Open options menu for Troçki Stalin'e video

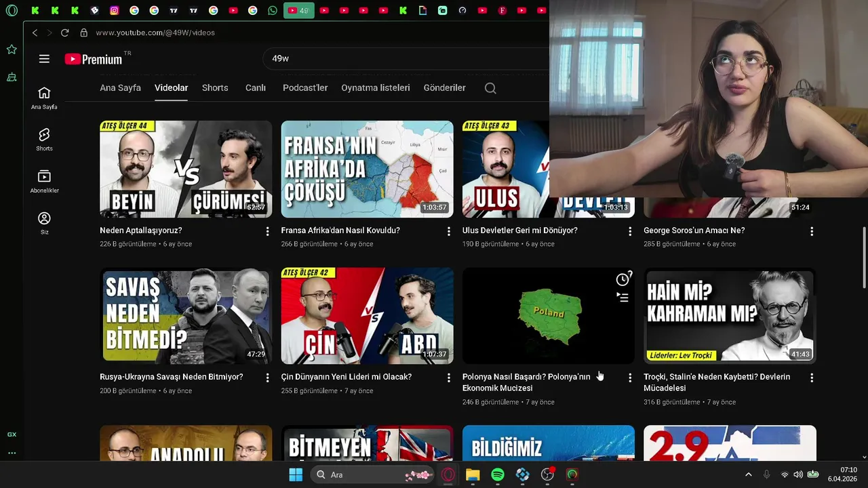coord(811,378)
